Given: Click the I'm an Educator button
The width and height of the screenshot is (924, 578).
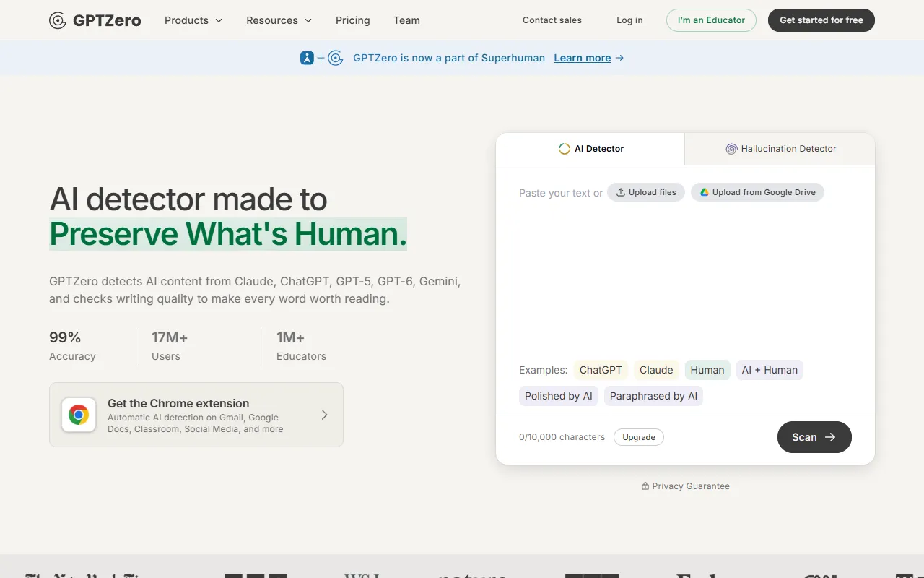Looking at the screenshot, I should click(x=711, y=20).
